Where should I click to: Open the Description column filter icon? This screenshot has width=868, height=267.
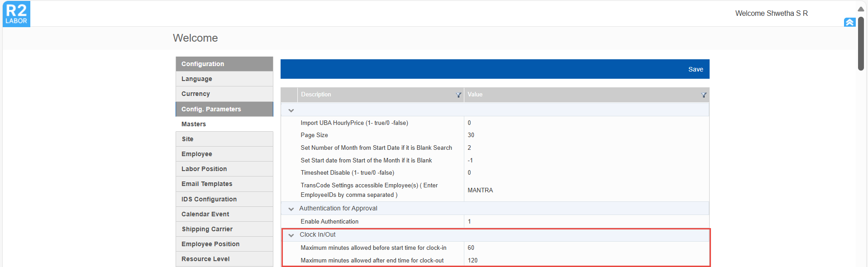pos(458,95)
